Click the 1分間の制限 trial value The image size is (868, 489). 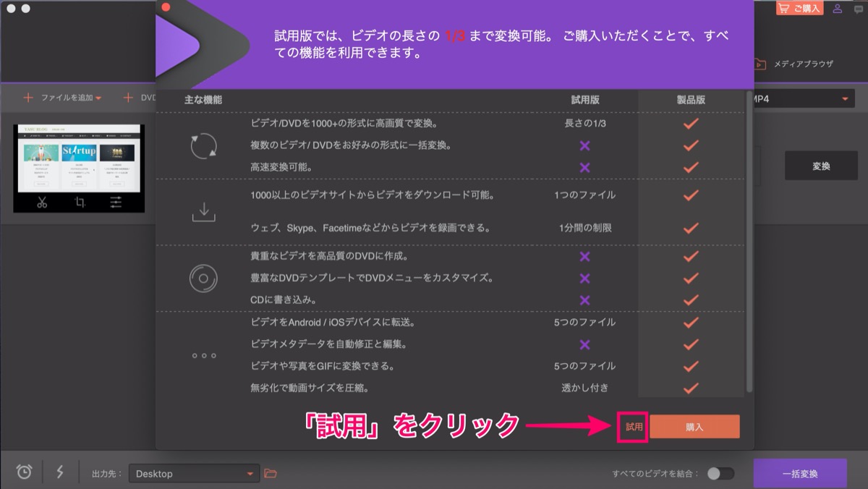click(x=585, y=228)
